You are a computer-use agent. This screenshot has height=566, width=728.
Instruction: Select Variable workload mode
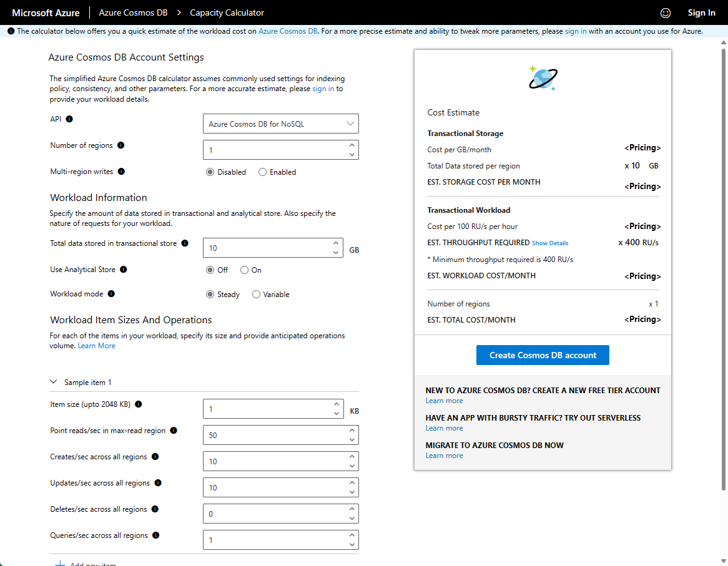point(256,294)
